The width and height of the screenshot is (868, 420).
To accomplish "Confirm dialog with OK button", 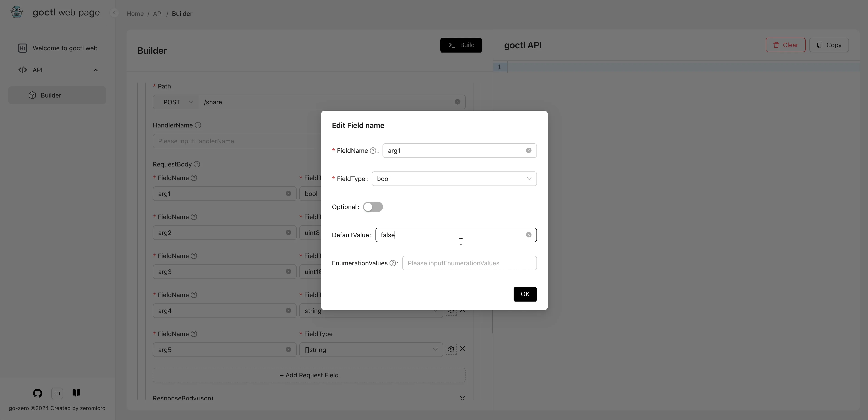I will pos(525,294).
